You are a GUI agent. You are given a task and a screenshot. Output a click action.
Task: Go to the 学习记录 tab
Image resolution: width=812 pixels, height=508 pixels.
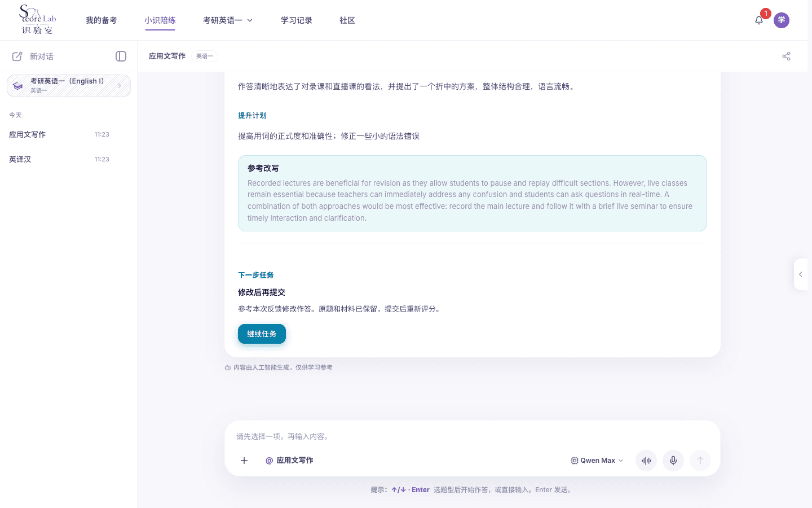[297, 20]
